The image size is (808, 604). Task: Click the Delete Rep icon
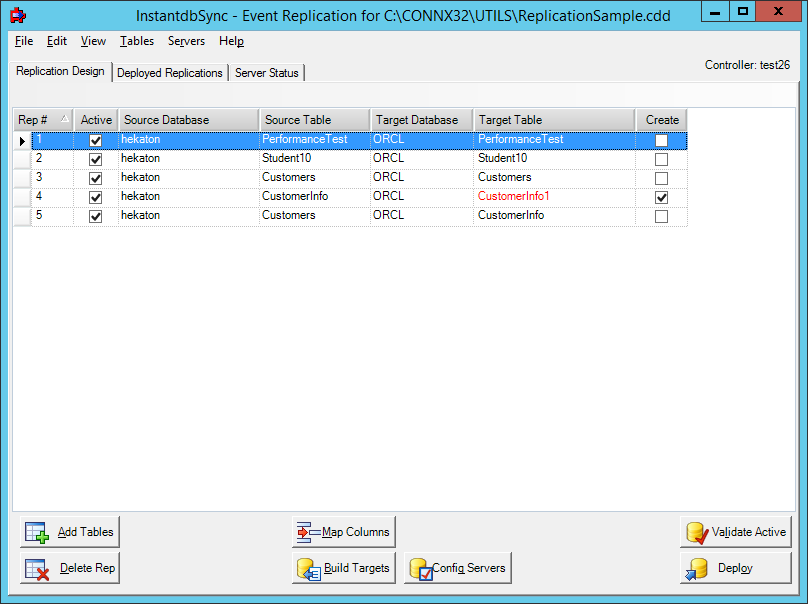point(34,567)
